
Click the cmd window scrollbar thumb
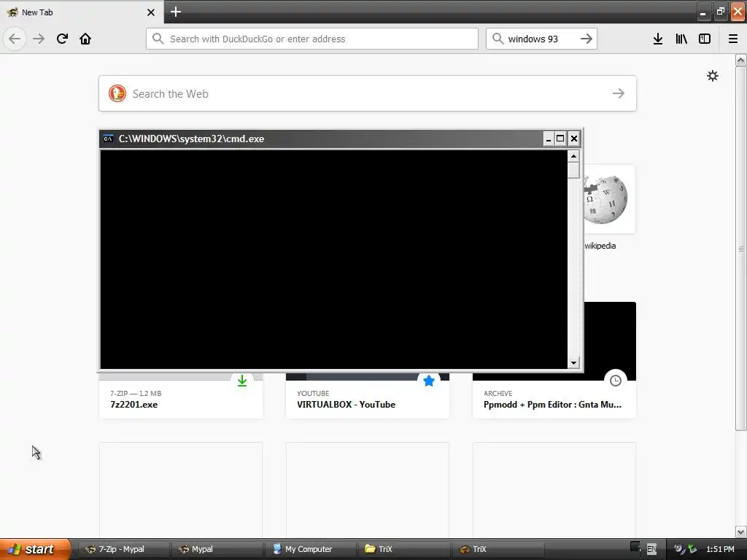(573, 171)
